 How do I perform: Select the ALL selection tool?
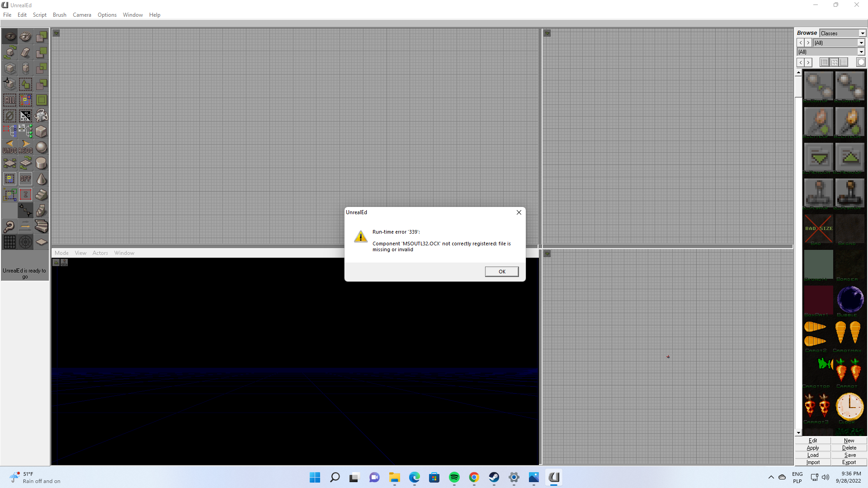[x=10, y=100]
